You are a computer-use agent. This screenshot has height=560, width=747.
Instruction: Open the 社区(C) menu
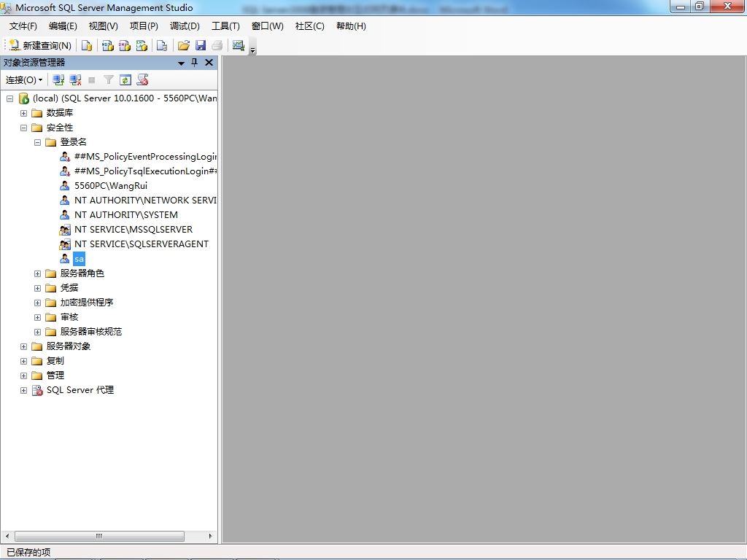[x=309, y=26]
